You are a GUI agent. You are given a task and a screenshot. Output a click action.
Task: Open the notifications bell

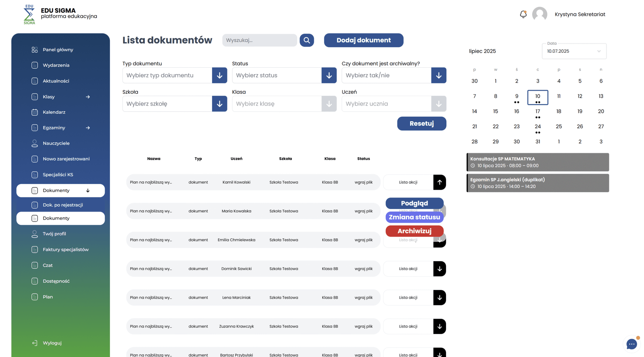coord(523,15)
